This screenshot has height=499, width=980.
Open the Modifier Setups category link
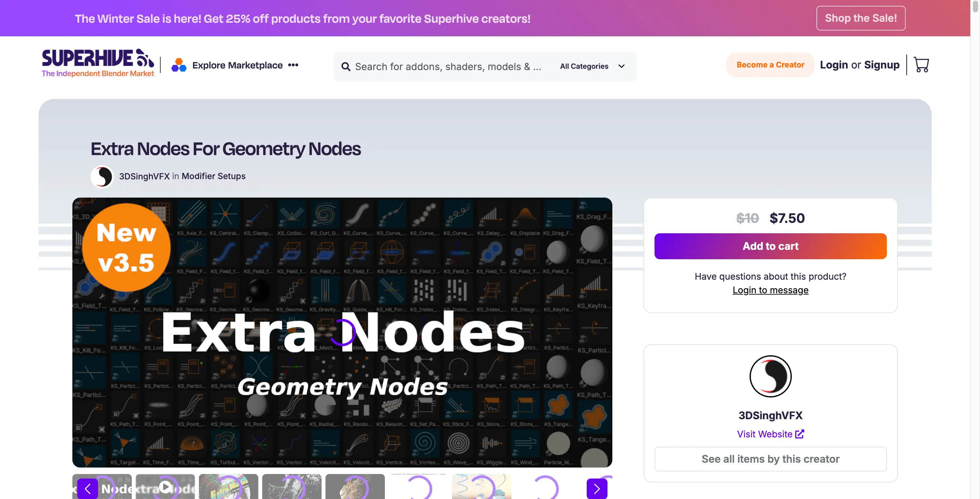[x=214, y=176]
